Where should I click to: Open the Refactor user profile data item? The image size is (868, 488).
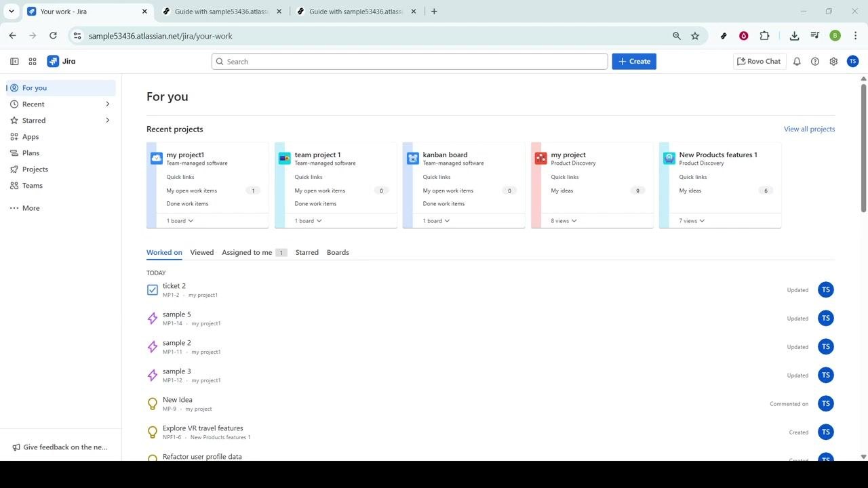click(202, 457)
